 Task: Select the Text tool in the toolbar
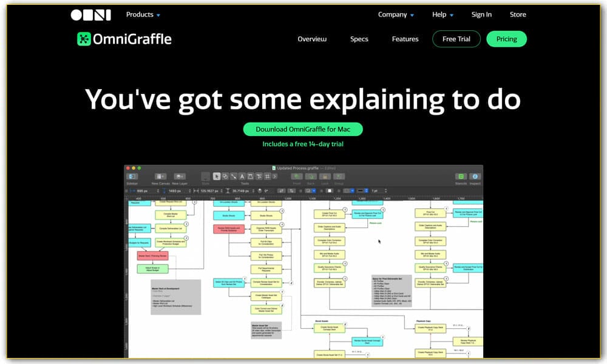tap(242, 175)
